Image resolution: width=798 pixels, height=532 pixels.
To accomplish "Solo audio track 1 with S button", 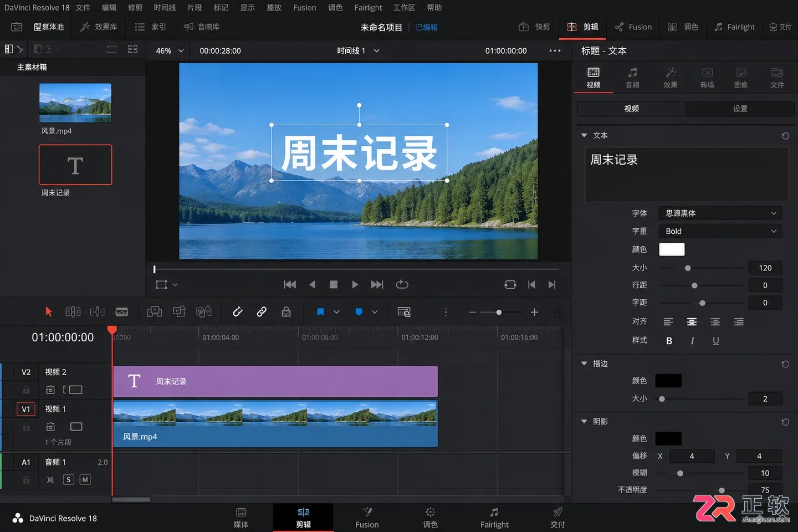I will click(69, 480).
